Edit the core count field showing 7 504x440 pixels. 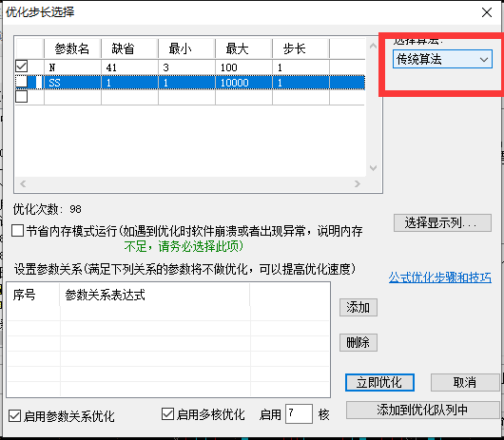(x=299, y=413)
